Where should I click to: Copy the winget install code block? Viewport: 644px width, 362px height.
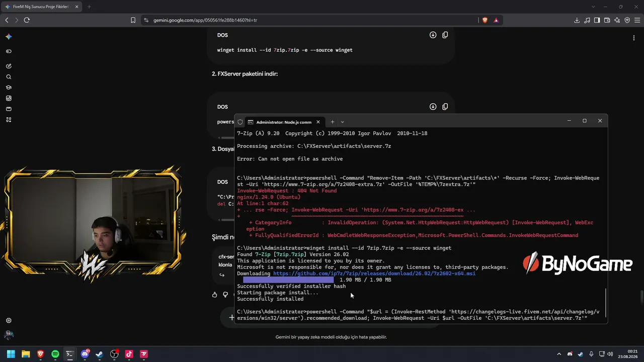click(x=445, y=35)
